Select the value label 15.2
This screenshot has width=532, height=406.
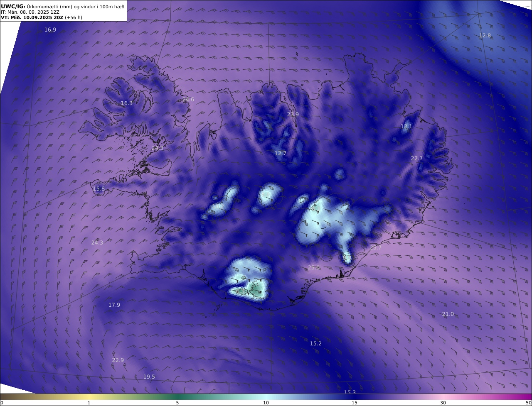[316, 344]
